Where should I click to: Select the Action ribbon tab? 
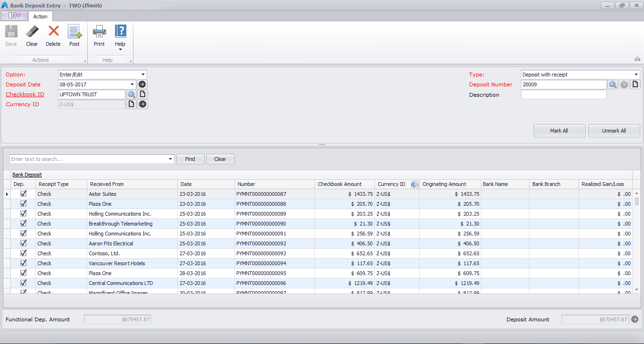[x=40, y=17]
